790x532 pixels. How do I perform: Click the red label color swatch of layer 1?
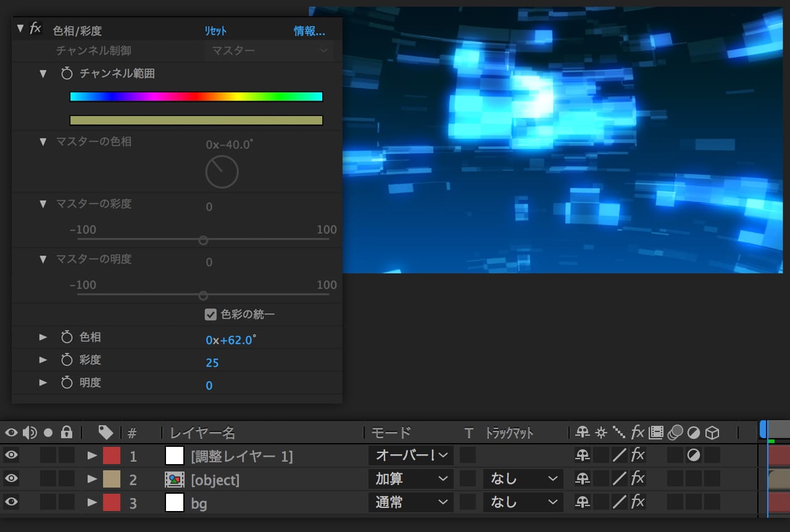[x=111, y=456]
